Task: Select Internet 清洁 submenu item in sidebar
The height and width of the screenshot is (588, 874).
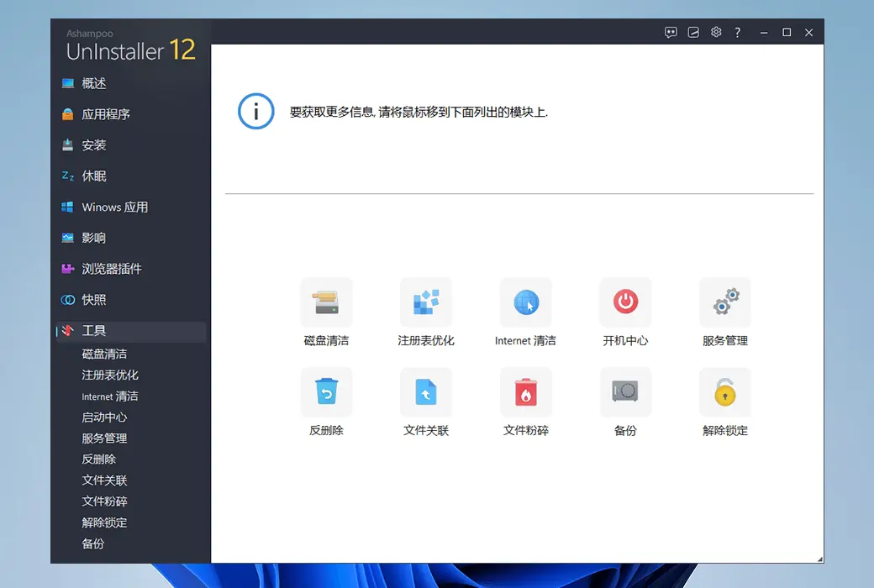Action: tap(110, 396)
